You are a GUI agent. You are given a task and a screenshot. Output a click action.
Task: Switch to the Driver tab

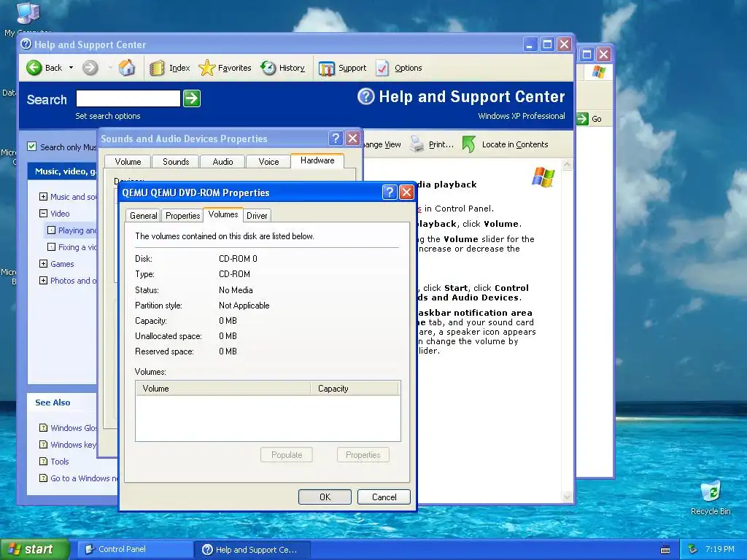(x=257, y=216)
